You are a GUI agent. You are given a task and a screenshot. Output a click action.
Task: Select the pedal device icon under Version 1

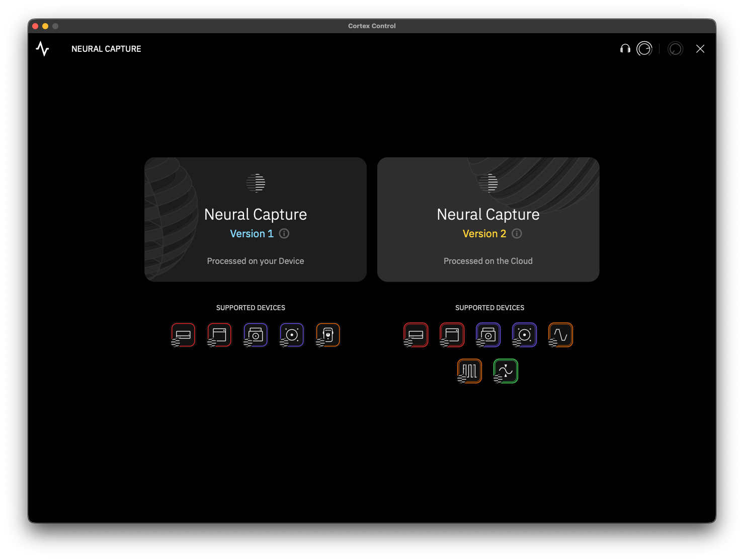point(327,335)
